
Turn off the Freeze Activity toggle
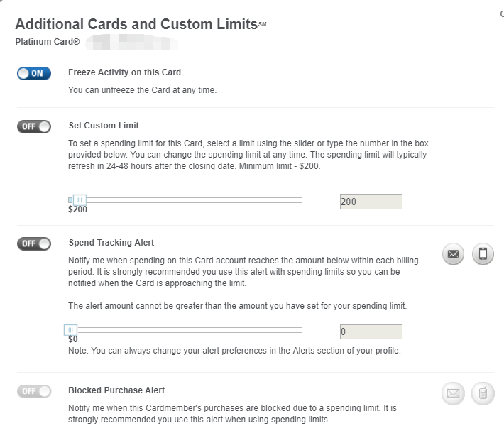click(34, 73)
